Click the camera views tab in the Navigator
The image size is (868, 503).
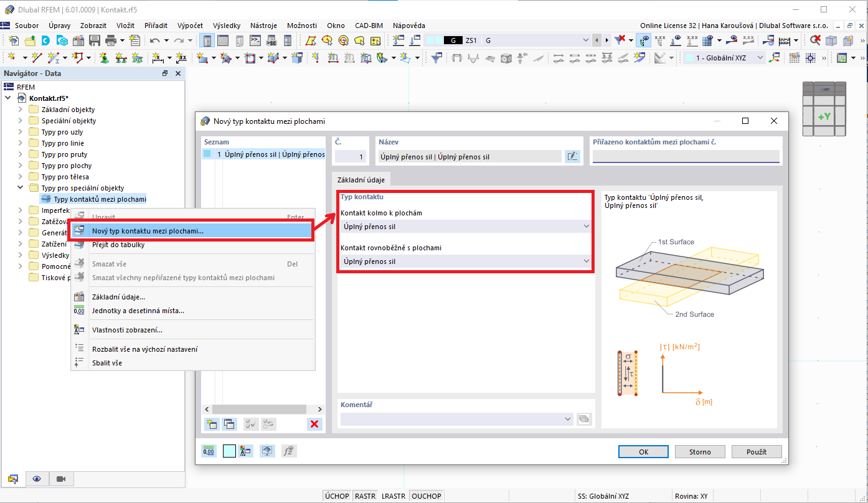61,479
